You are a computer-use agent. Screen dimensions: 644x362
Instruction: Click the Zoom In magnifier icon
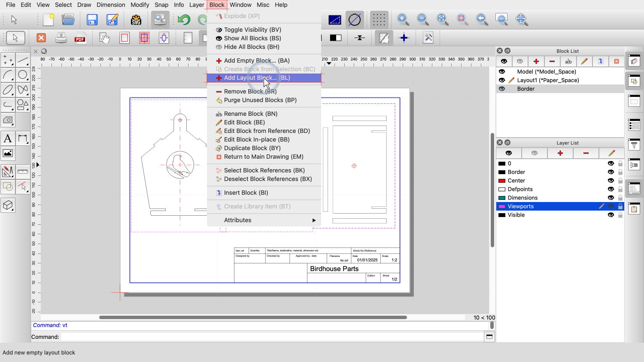(403, 19)
